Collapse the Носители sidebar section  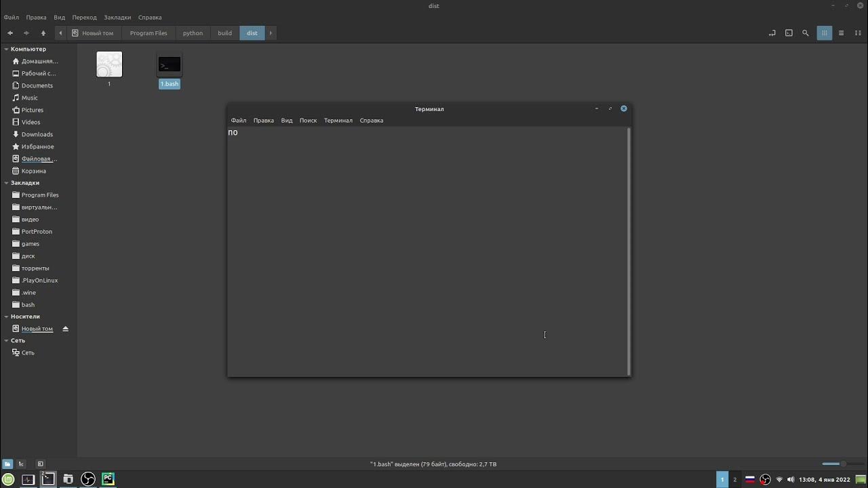coord(6,317)
